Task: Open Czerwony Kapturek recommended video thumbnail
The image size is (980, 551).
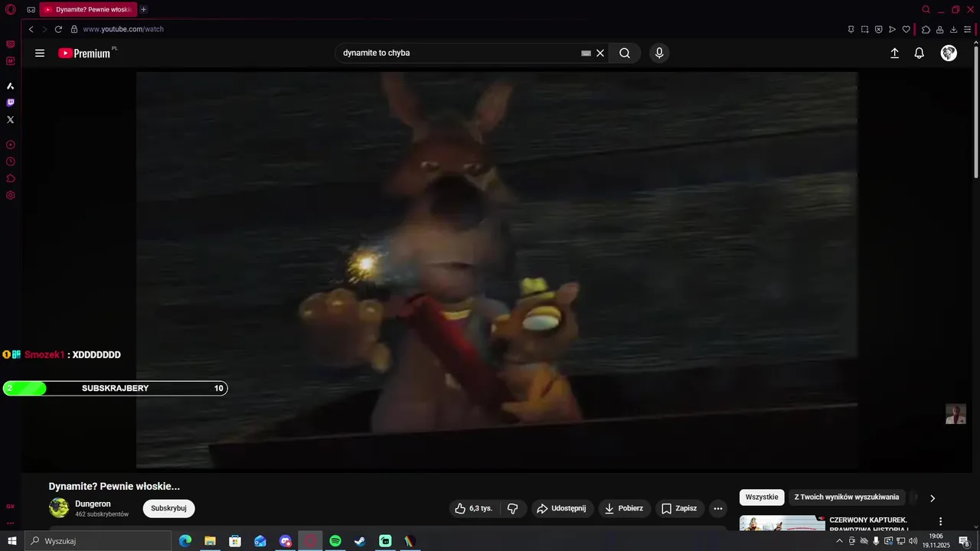Action: click(x=782, y=523)
